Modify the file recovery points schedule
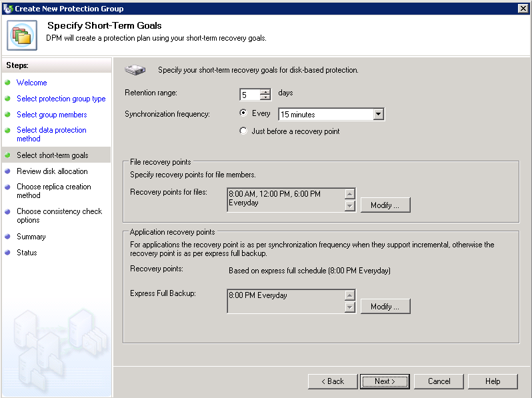 (385, 205)
